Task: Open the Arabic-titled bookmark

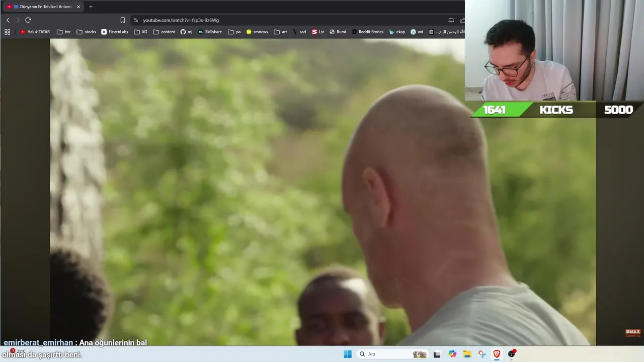Action: coord(446,32)
